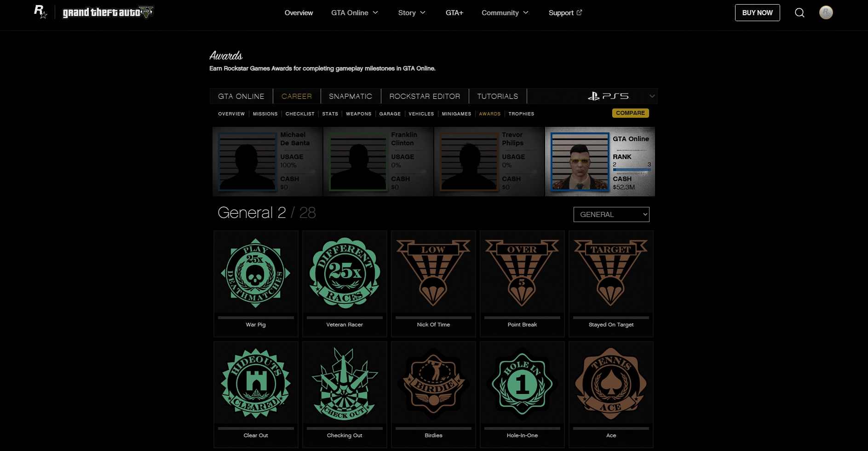Select the Trevor Philips character card
This screenshot has height=451, width=868.
coord(489,161)
